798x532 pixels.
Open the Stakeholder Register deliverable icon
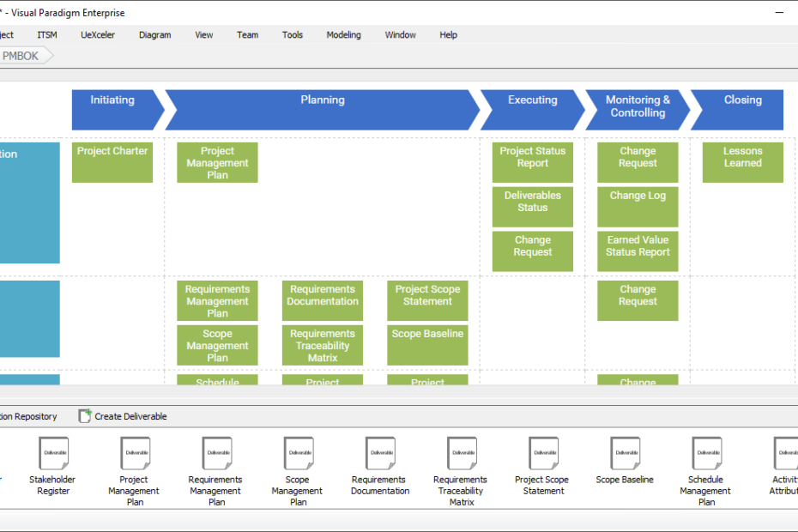pos(52,453)
